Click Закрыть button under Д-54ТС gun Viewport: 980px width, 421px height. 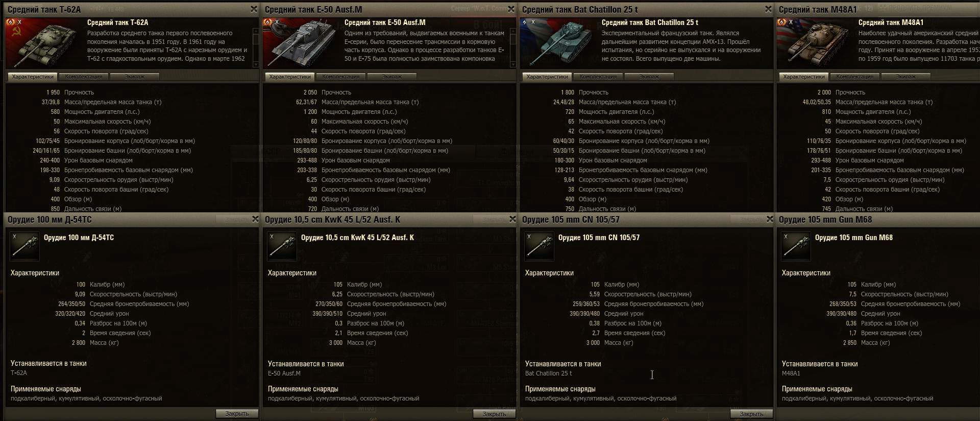[237, 414]
